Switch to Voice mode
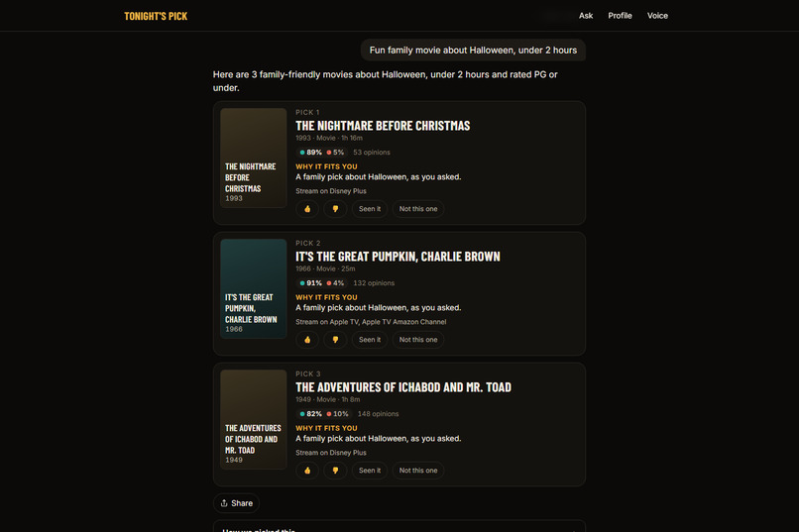Screen dimensions: 799x532 pos(657,16)
